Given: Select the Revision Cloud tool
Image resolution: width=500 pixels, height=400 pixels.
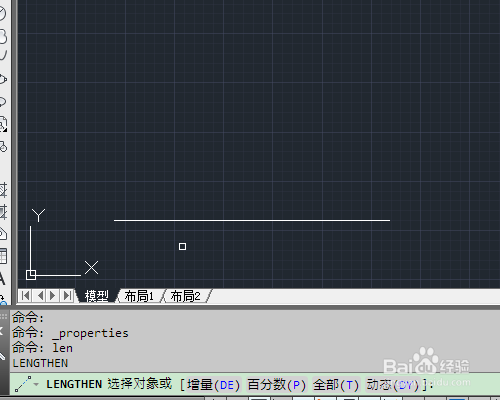Looking at the screenshot, I should 3,36.
